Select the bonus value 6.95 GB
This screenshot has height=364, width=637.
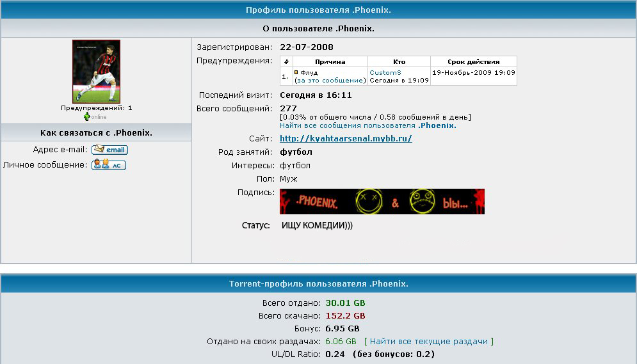343,328
